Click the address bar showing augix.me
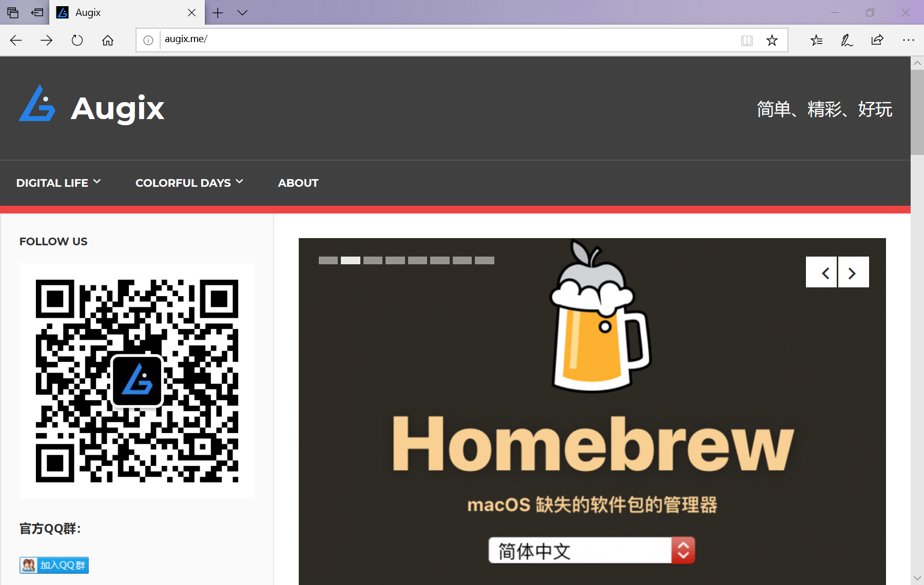 (447, 40)
